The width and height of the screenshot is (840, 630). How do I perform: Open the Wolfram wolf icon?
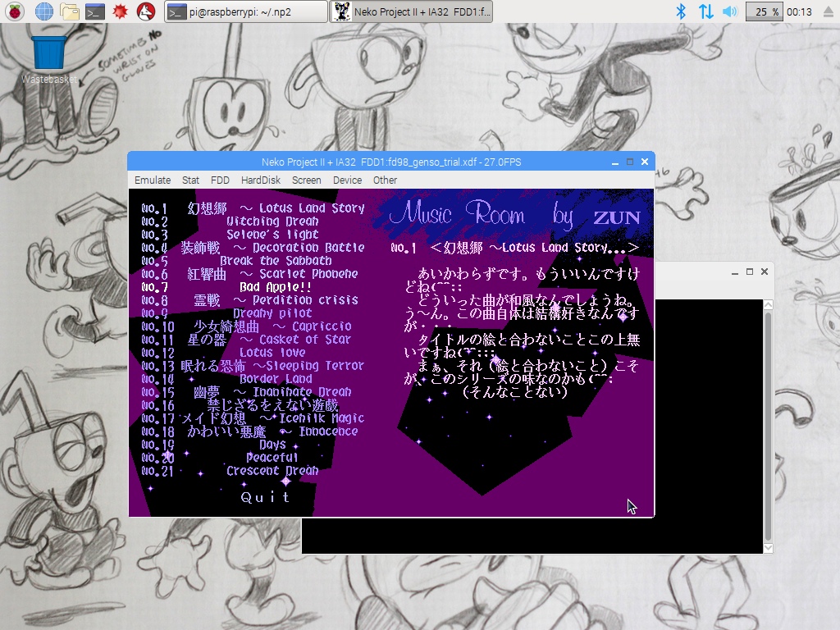click(146, 11)
